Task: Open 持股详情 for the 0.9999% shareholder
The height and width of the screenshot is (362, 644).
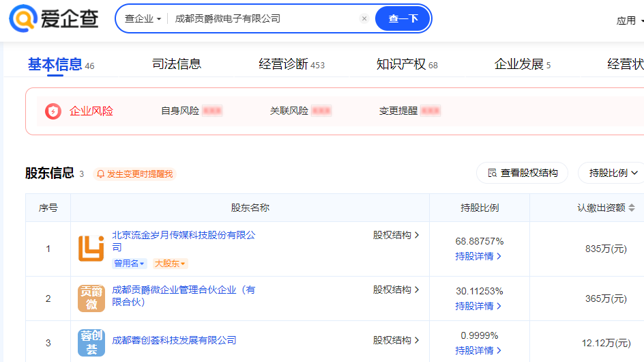Action: click(478, 350)
